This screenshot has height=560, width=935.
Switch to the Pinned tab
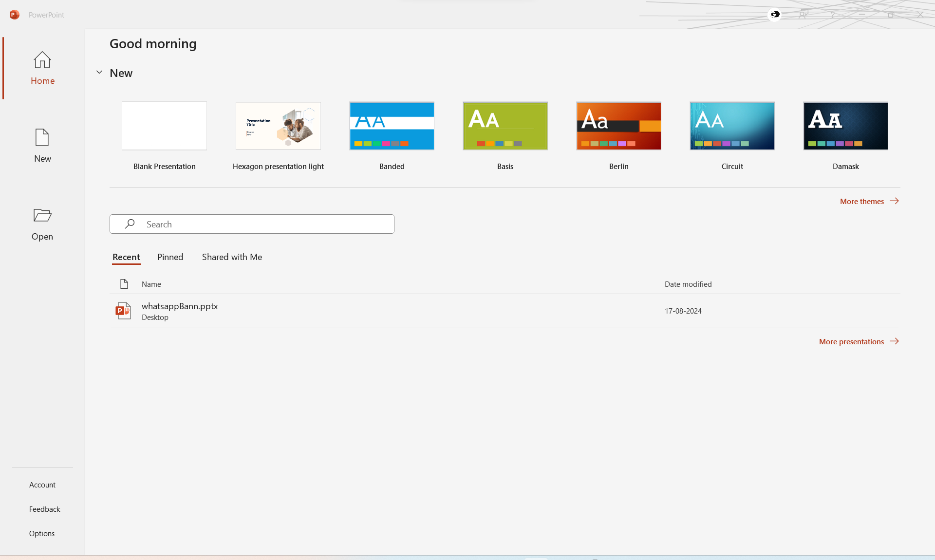[x=170, y=257]
